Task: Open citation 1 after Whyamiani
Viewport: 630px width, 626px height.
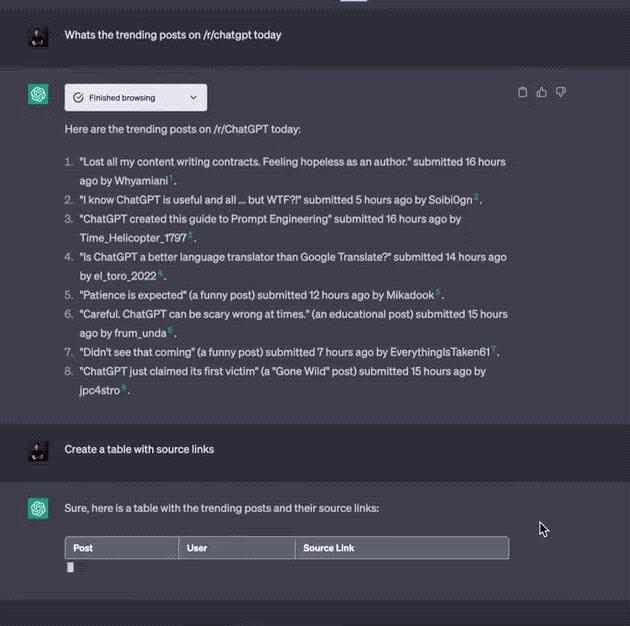Action: coord(171,178)
